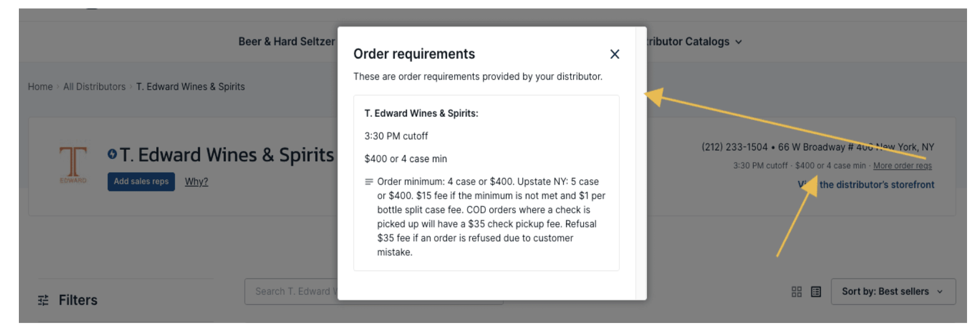The image size is (980, 336).
Task: Click the Filters heading label
Action: [78, 300]
